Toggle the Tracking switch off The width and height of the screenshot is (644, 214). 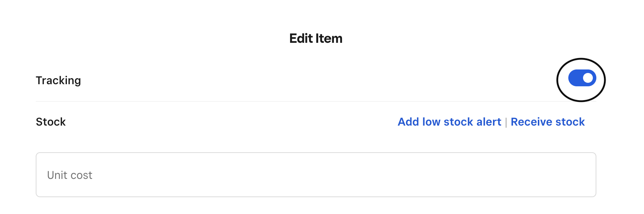click(582, 78)
